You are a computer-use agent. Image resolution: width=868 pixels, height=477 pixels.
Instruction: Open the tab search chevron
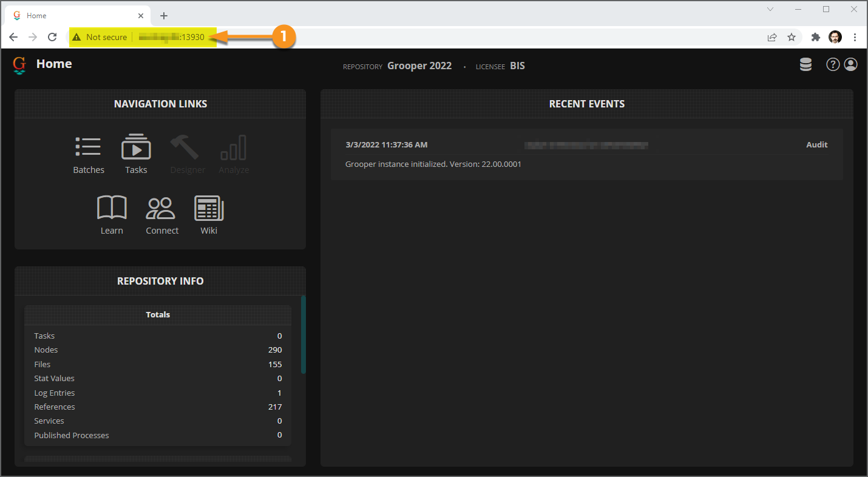(x=770, y=9)
